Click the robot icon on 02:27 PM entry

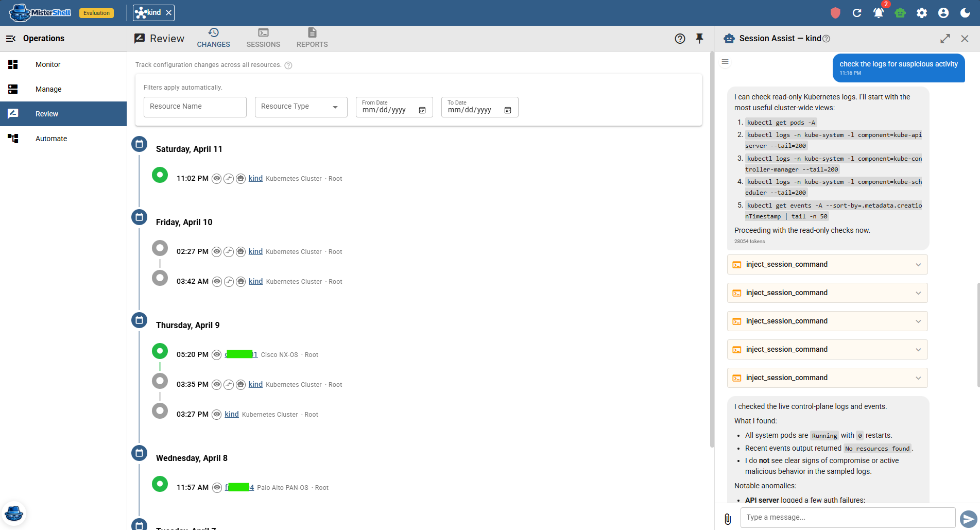[x=240, y=252]
